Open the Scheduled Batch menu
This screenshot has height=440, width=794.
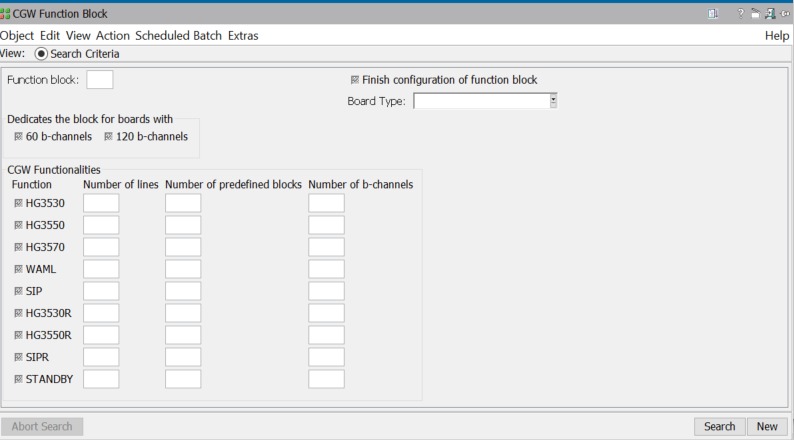tap(178, 35)
